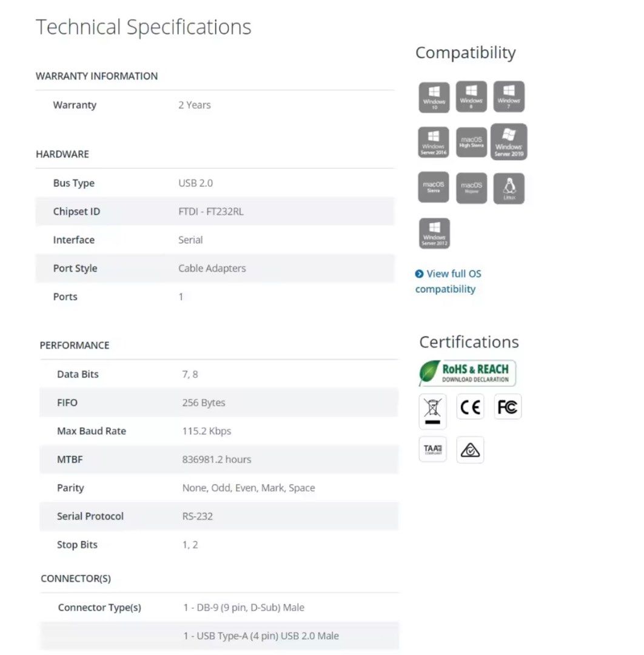Download the RoHS & REACH declaration
Image resolution: width=644 pixels, height=655 pixels.
click(x=468, y=373)
